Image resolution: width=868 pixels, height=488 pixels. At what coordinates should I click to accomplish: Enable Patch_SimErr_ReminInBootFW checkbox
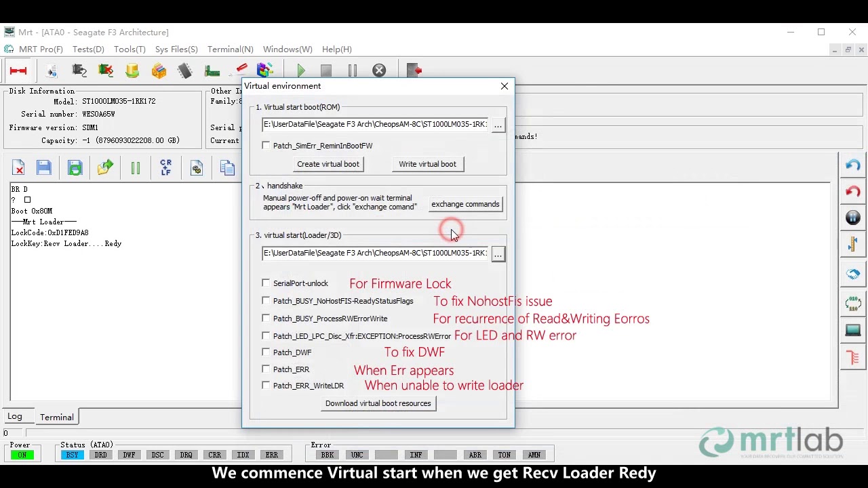(266, 145)
